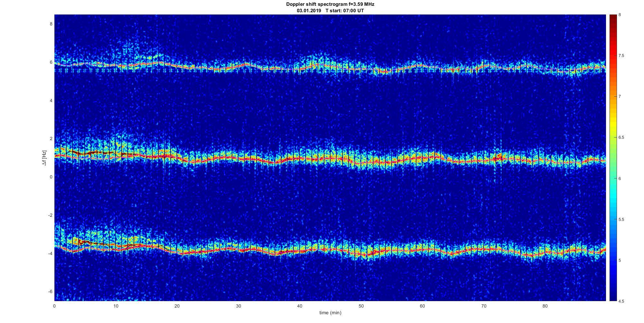Click the dark red top of the colorbar
This screenshot has width=644, height=323.
[x=613, y=19]
